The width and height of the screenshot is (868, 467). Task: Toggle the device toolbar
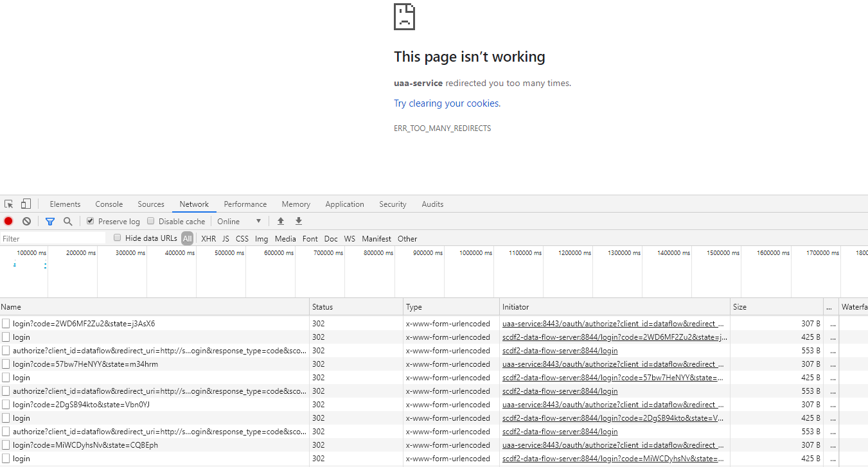(x=24, y=204)
